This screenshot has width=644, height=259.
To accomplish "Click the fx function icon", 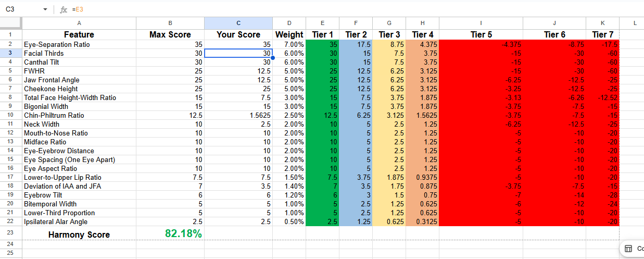I will pos(64,9).
